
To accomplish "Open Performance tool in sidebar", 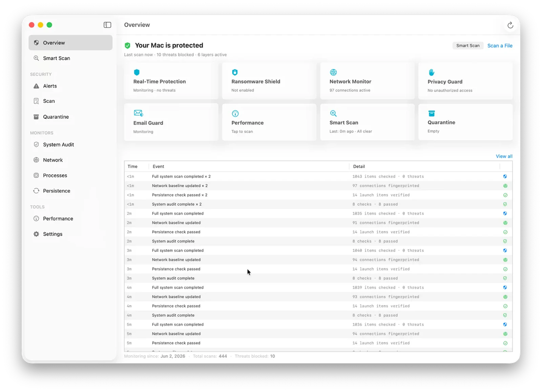I will (70, 219).
